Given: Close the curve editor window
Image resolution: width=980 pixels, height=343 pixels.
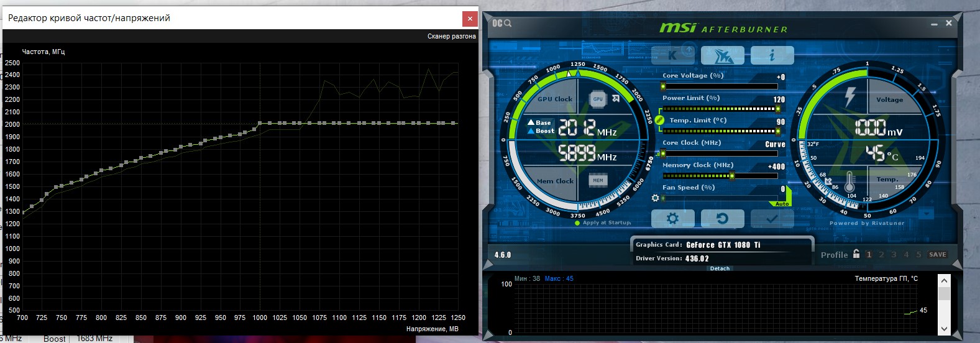Looking at the screenshot, I should pos(470,19).
